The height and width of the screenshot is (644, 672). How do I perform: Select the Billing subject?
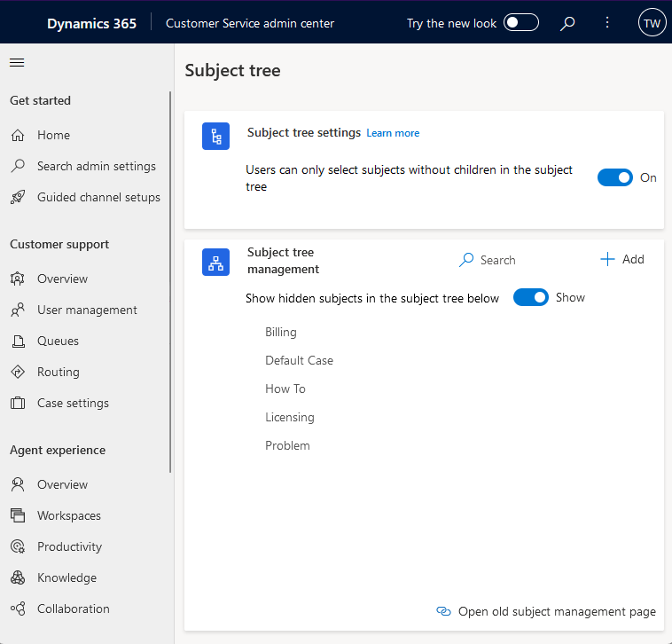281,333
